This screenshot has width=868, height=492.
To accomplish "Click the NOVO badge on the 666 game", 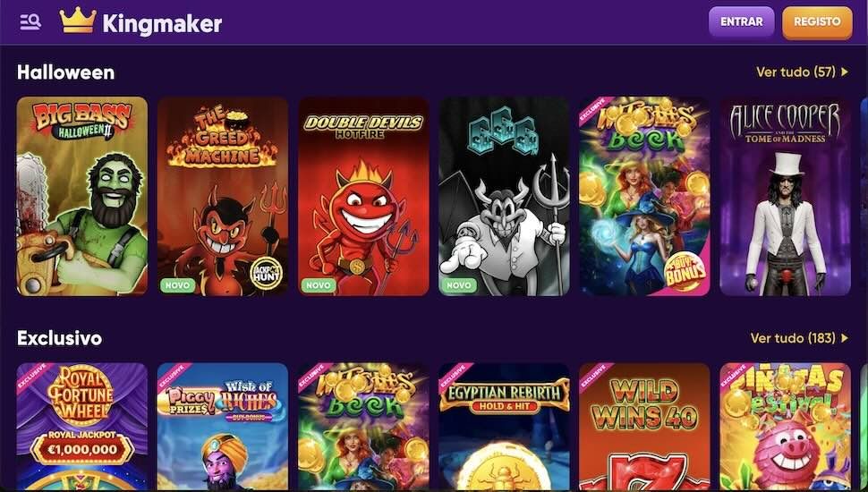I will [x=459, y=285].
